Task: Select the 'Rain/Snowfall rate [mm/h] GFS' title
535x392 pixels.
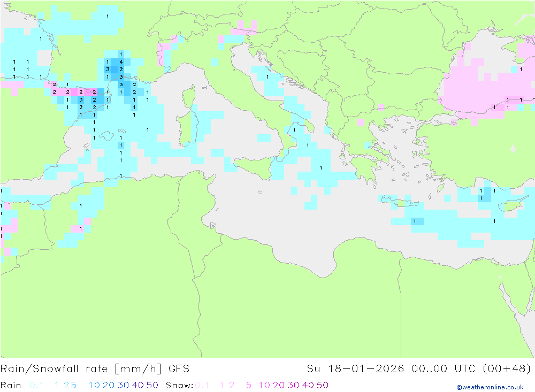Action: (x=95, y=369)
